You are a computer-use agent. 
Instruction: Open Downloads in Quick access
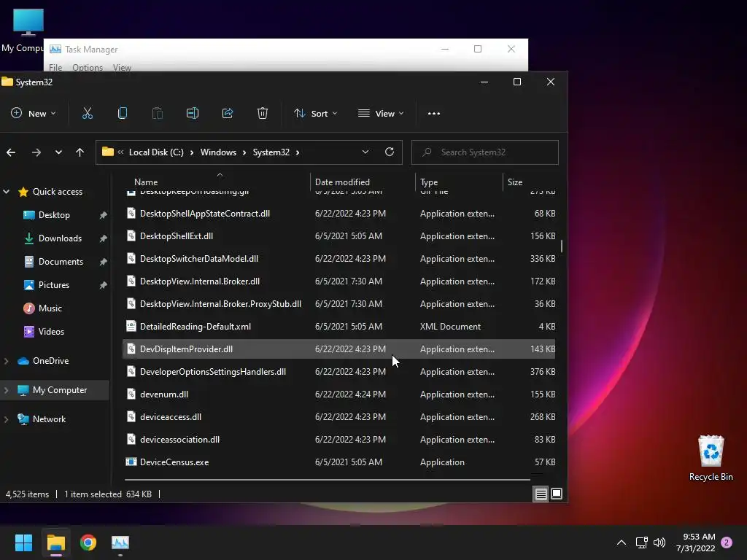[60, 238]
